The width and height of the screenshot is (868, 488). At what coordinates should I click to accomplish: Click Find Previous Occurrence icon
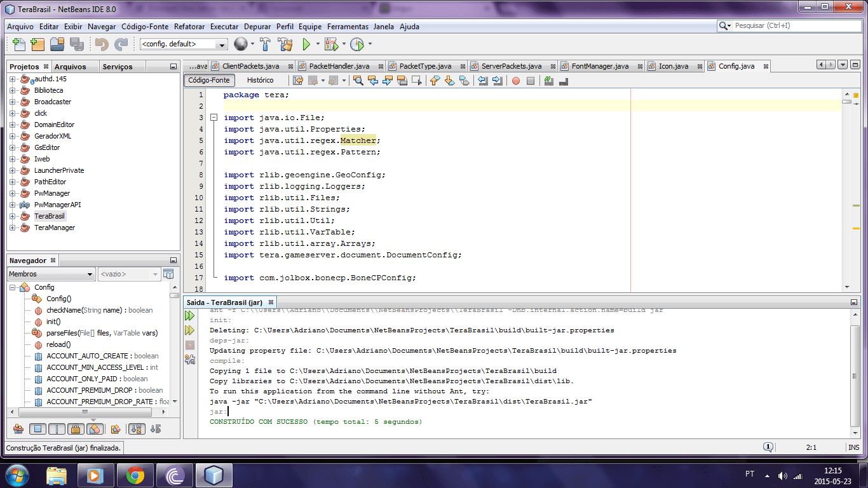(373, 81)
